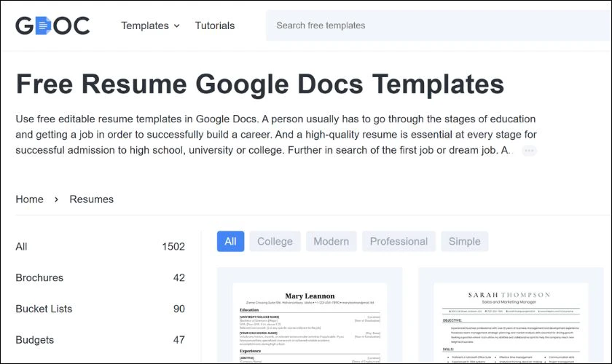Viewport: 612px width, 364px height.
Task: Expand the description with the ellipsis button
Action: [529, 151]
